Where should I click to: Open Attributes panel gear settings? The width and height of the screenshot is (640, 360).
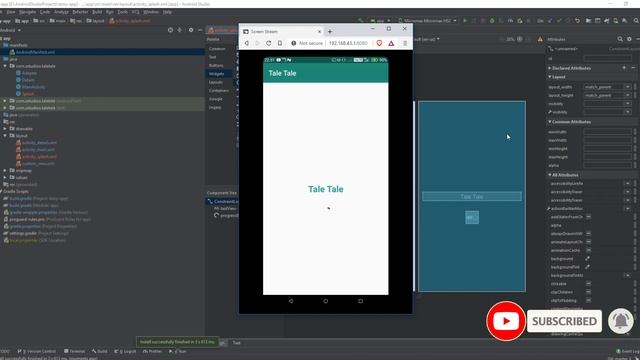click(629, 39)
